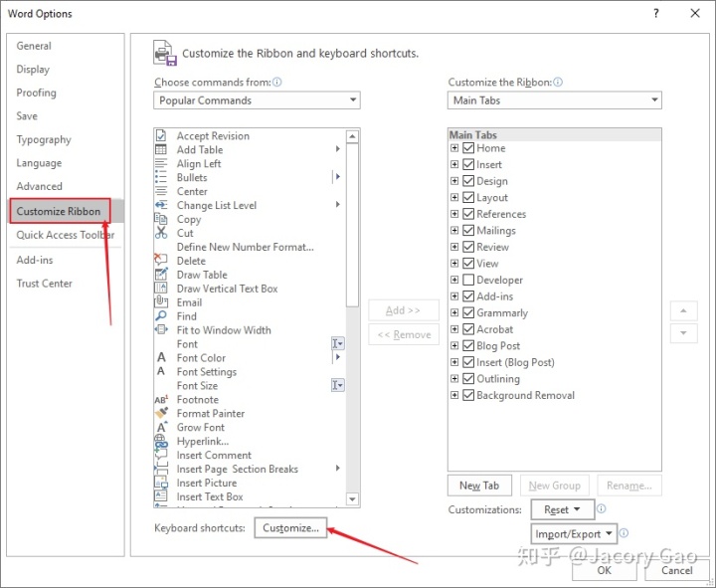The width and height of the screenshot is (716, 588).
Task: Uncheck the Outlining tab checkbox
Action: (468, 378)
